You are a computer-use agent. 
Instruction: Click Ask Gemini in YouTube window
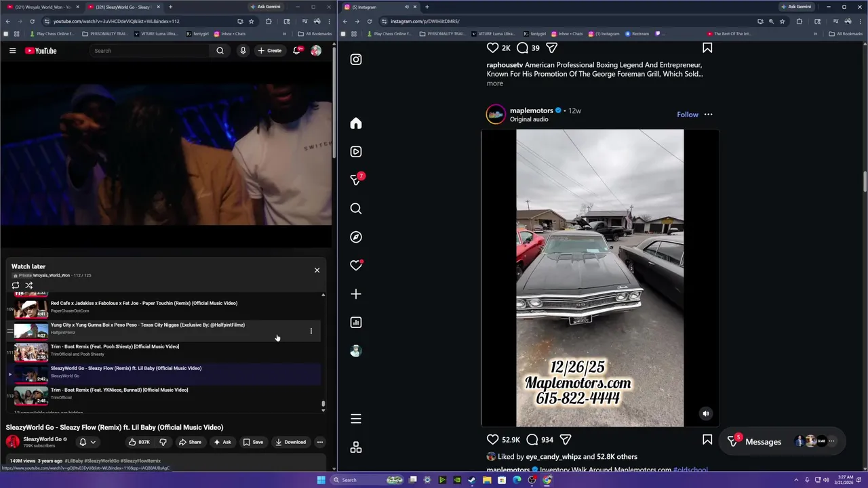click(x=265, y=7)
